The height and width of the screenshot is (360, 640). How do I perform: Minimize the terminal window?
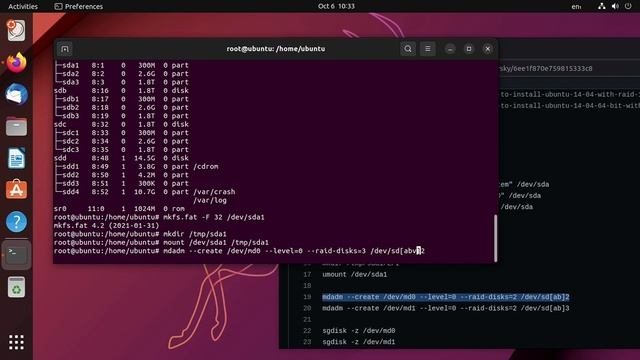tap(450, 49)
